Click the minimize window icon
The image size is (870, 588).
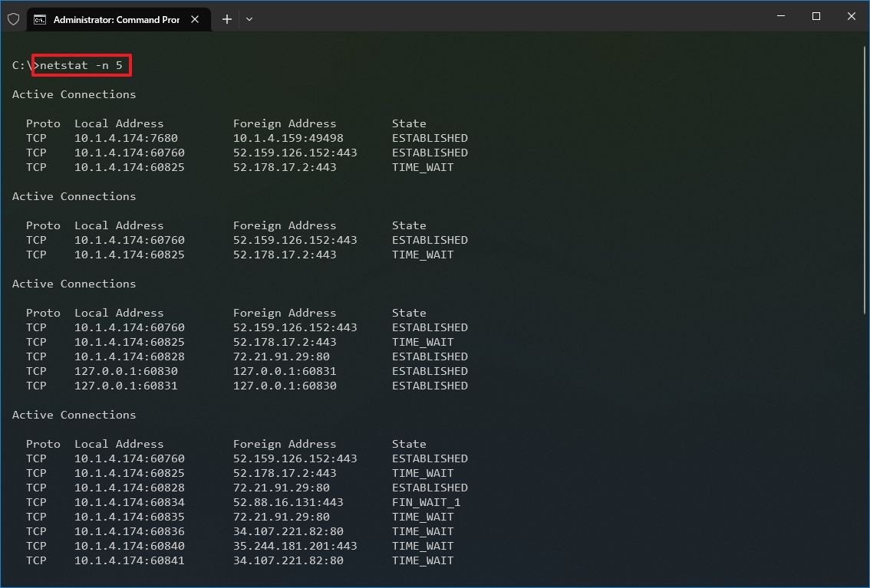[x=780, y=16]
